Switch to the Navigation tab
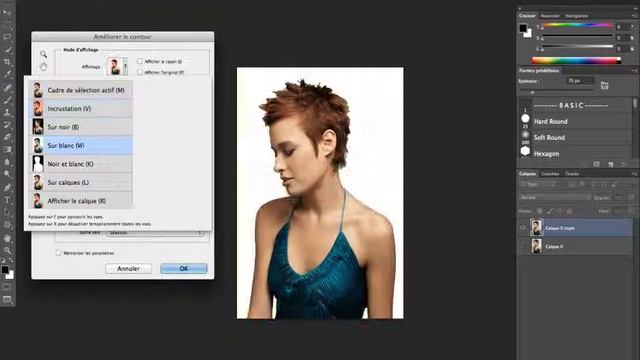The image size is (640, 360). 576,16
